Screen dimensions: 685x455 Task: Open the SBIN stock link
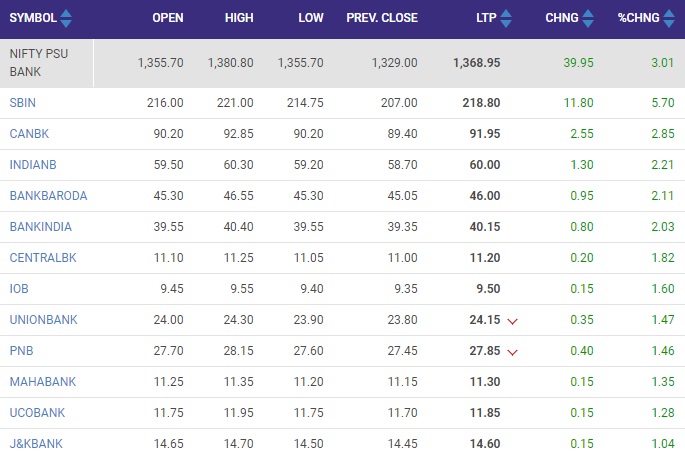click(23, 103)
